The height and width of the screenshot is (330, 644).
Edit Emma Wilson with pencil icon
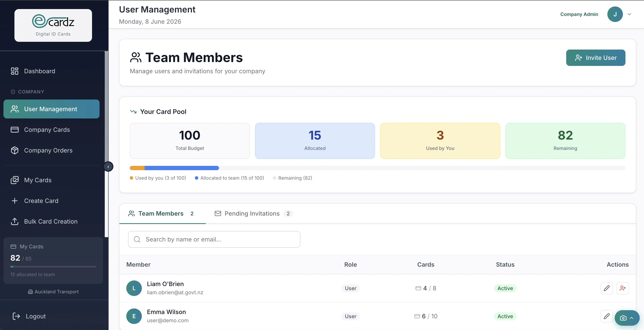[x=607, y=316]
